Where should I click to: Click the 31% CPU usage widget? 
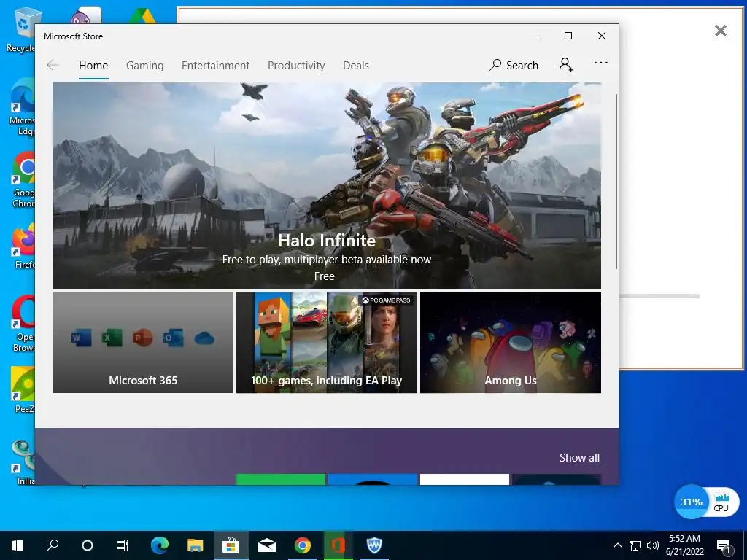[706, 502]
